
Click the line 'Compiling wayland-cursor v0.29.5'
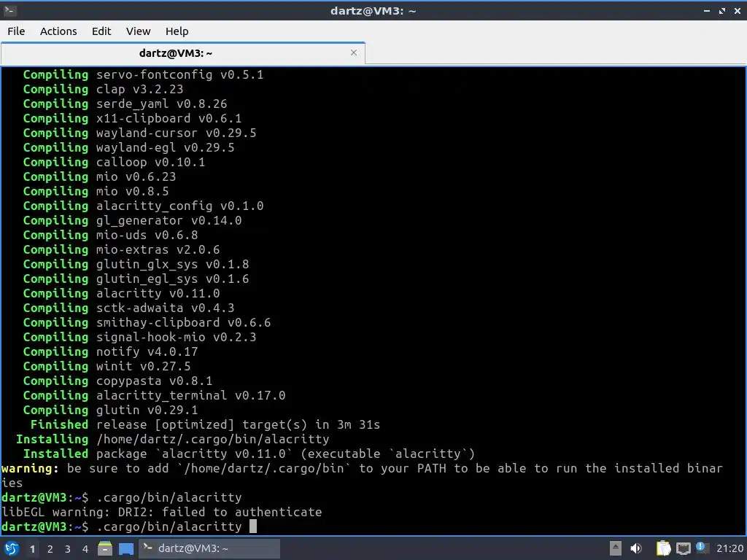pyautogui.click(x=139, y=133)
